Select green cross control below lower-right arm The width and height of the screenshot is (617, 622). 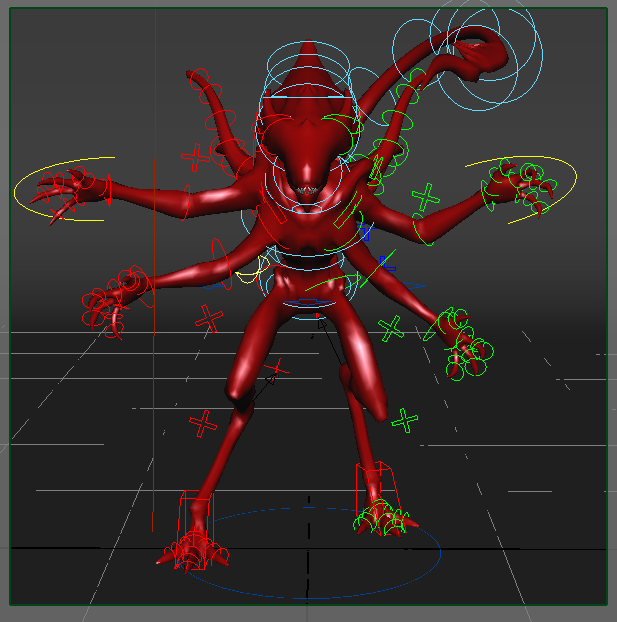[x=391, y=329]
